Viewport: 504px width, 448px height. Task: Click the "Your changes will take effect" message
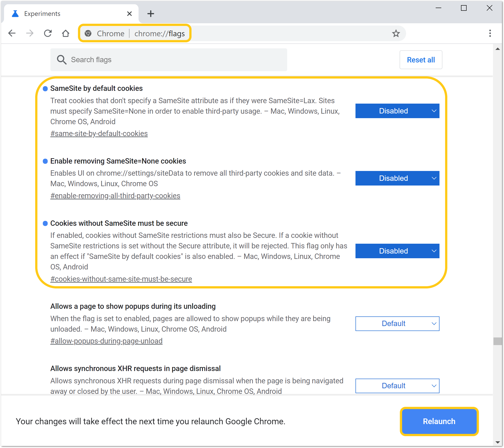pyautogui.click(x=150, y=421)
